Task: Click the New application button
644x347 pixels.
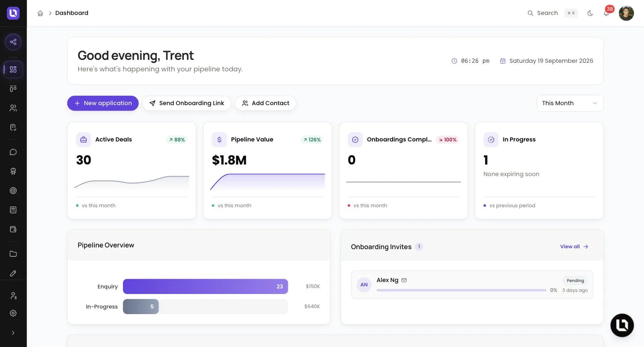Action: pos(103,103)
